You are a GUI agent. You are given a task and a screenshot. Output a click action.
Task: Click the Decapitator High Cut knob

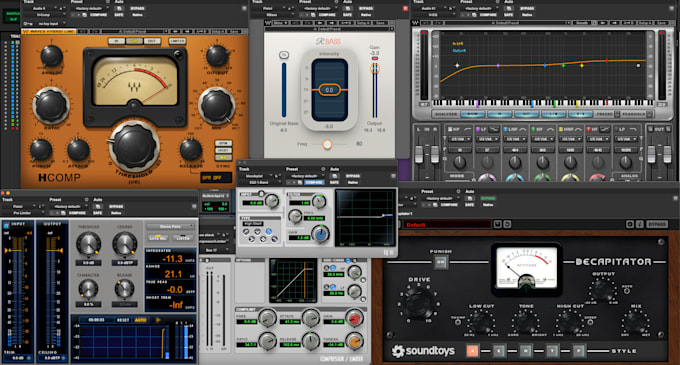coord(570,322)
